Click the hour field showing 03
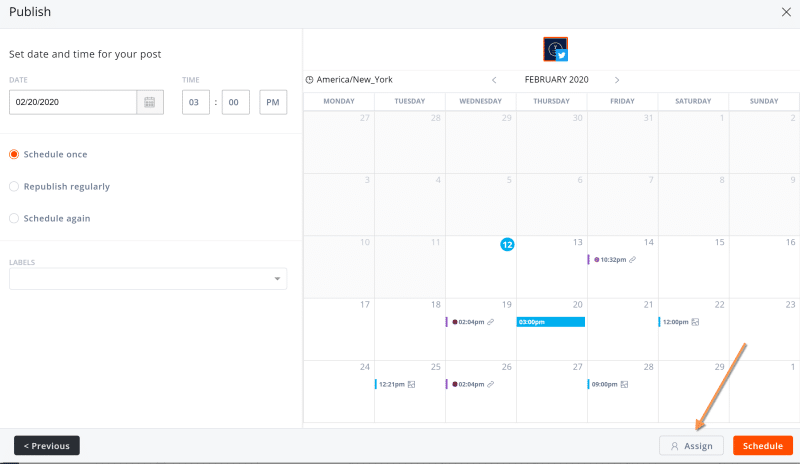Viewport: 800px width, 464px height. click(x=196, y=102)
